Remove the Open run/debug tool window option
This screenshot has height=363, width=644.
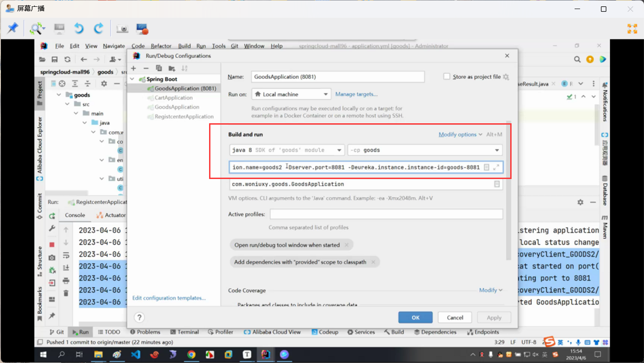point(346,245)
